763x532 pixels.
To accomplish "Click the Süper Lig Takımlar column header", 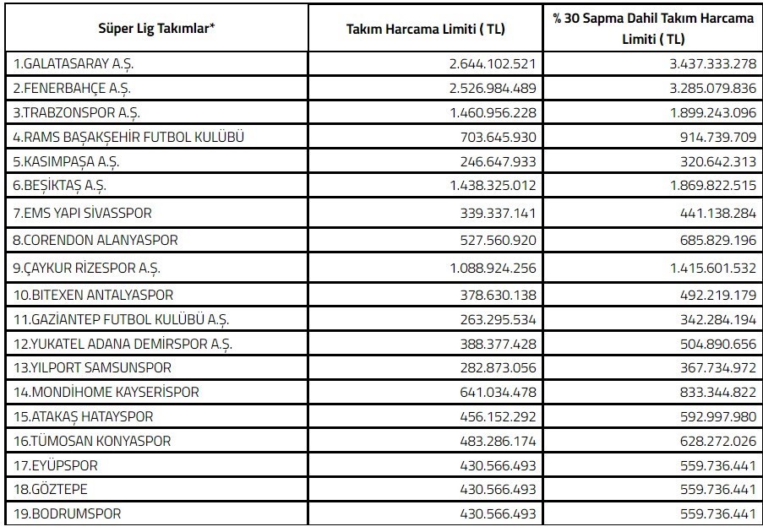I will pyautogui.click(x=156, y=28).
